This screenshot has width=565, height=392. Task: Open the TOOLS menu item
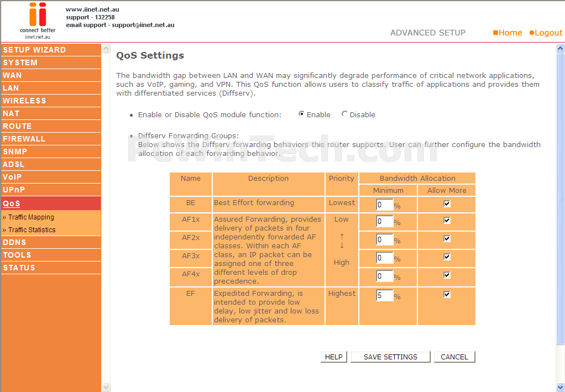(x=51, y=255)
